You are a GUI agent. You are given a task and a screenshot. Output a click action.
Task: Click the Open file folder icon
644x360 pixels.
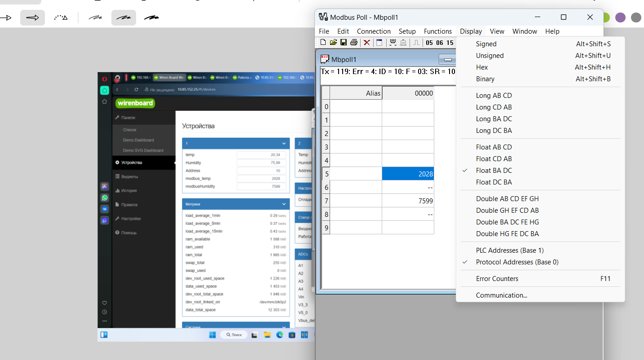333,43
